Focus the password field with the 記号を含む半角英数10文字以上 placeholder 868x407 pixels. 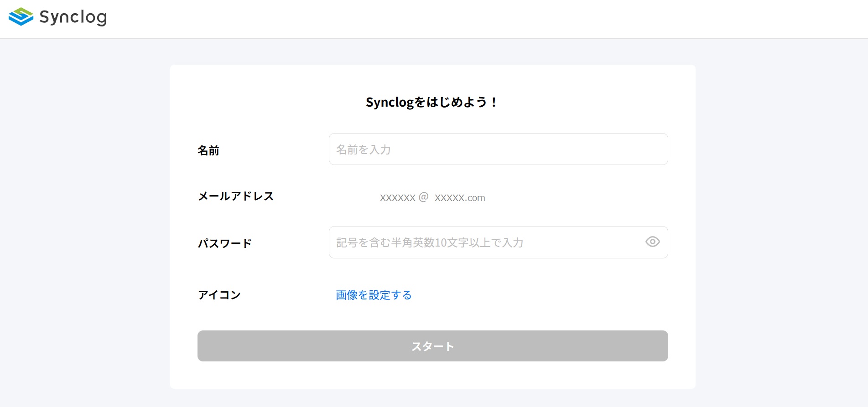pyautogui.click(x=498, y=242)
